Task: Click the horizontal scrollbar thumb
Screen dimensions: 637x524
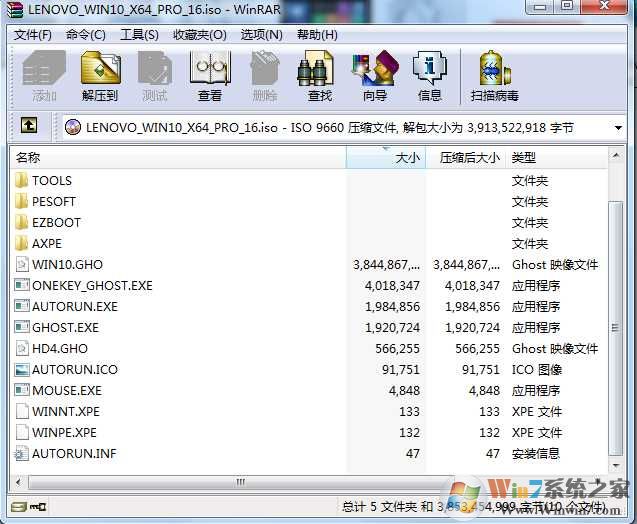Action: coord(241,482)
